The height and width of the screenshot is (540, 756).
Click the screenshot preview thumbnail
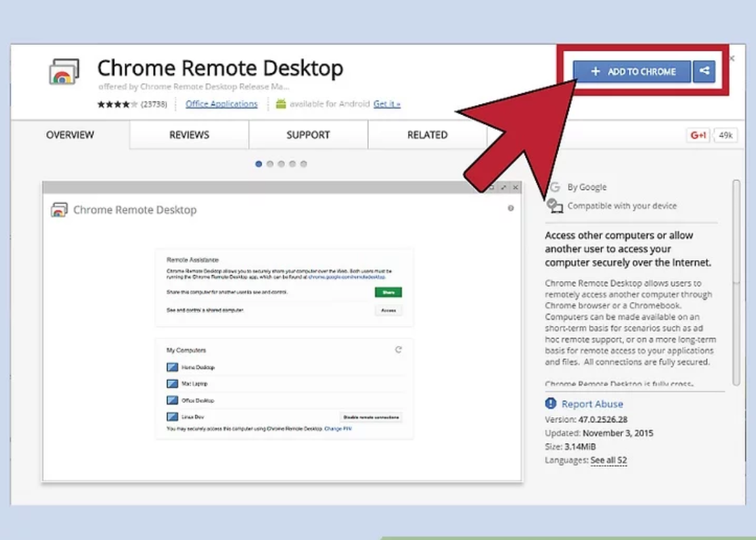tap(282, 331)
